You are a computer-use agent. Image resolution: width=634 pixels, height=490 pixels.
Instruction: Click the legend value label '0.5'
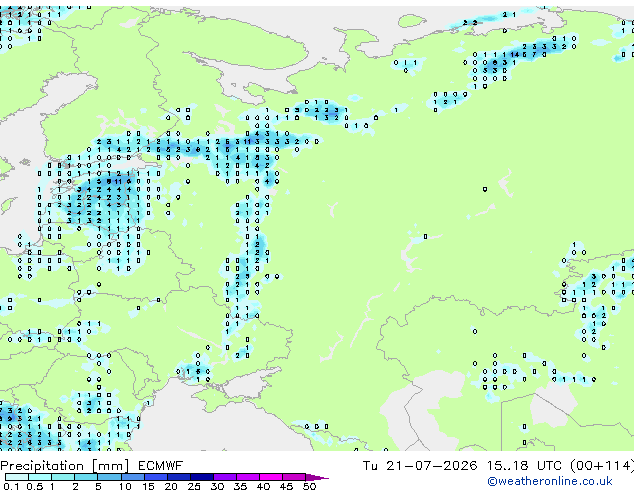click(x=35, y=486)
